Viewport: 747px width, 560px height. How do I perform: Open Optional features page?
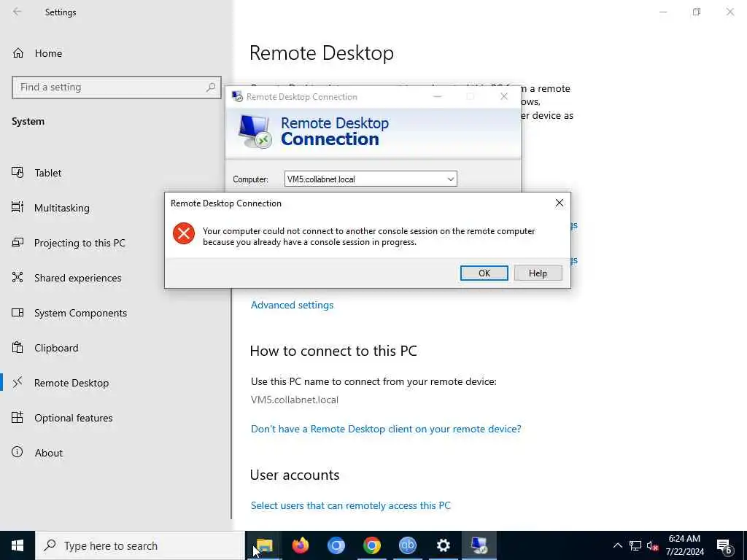[74, 418]
